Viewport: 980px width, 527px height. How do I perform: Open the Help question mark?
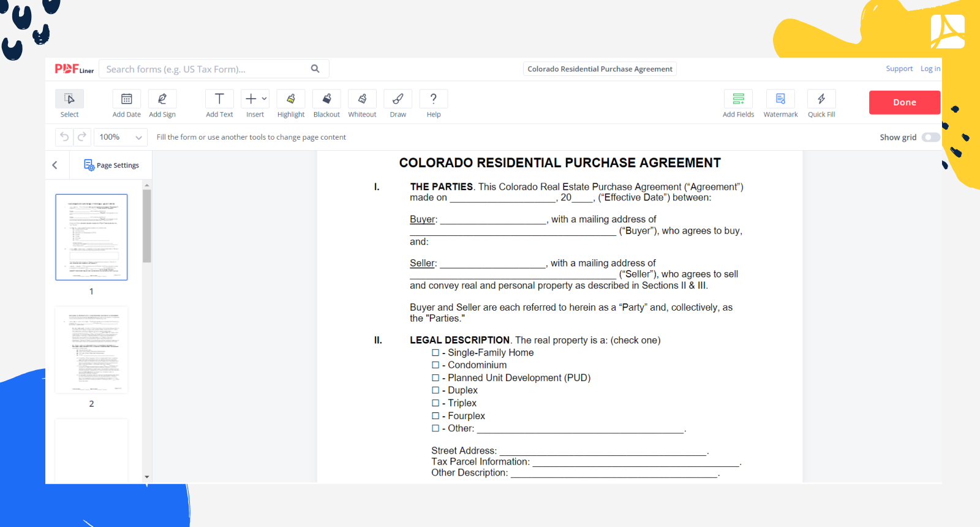click(434, 99)
